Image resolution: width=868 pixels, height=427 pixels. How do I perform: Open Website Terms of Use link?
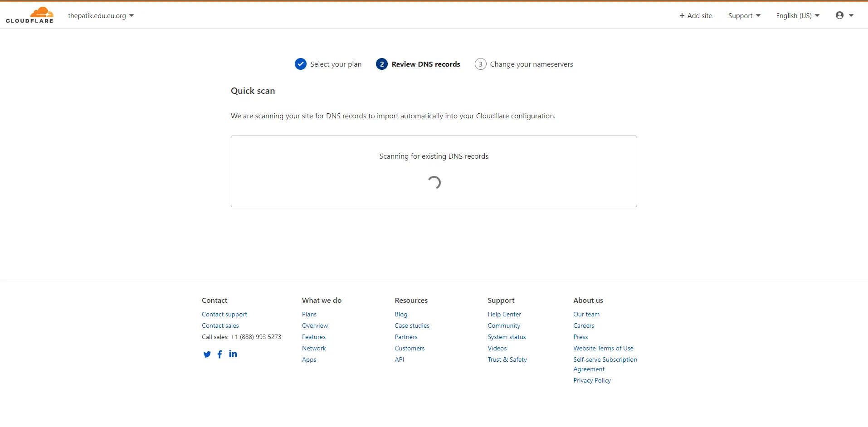603,348
